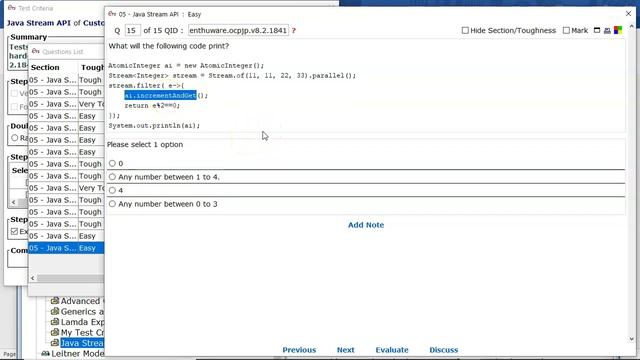Click 'of 15 QID :' label text
Viewport: 640px width, 360px height.
click(x=163, y=31)
